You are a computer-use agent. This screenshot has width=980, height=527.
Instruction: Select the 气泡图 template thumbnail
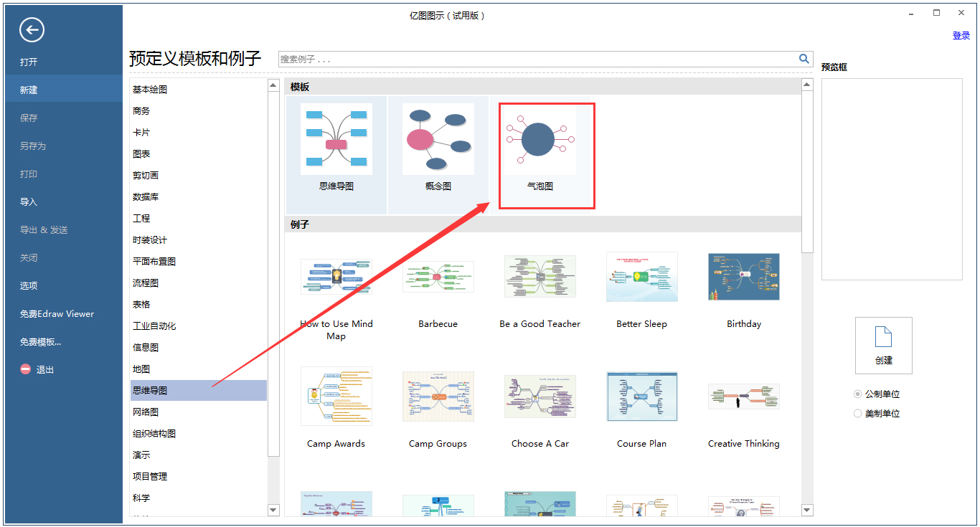click(540, 139)
